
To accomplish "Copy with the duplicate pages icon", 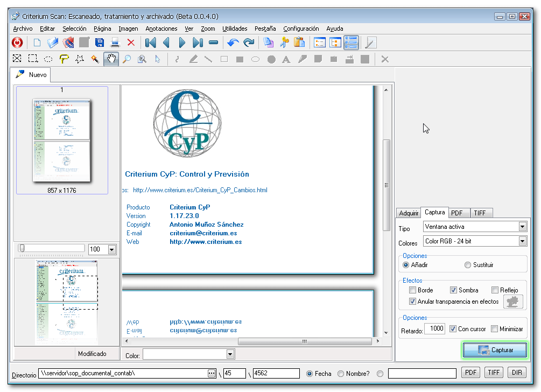I will click(268, 43).
